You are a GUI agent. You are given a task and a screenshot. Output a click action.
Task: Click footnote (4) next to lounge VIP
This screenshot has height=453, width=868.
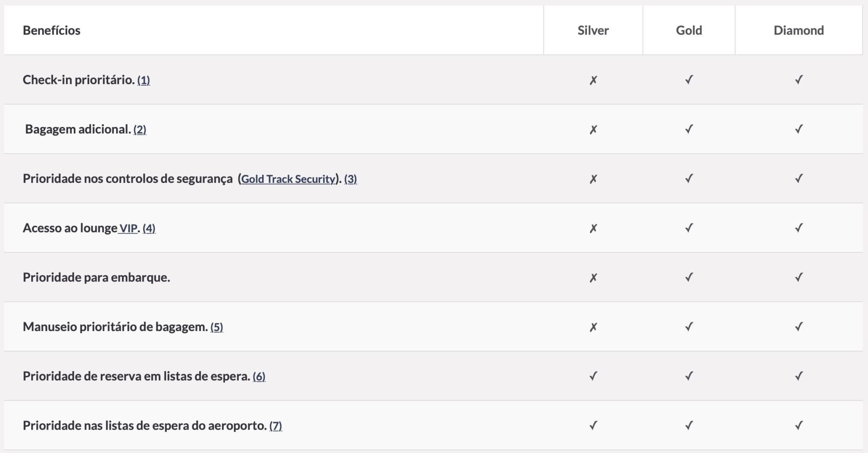pyautogui.click(x=149, y=229)
